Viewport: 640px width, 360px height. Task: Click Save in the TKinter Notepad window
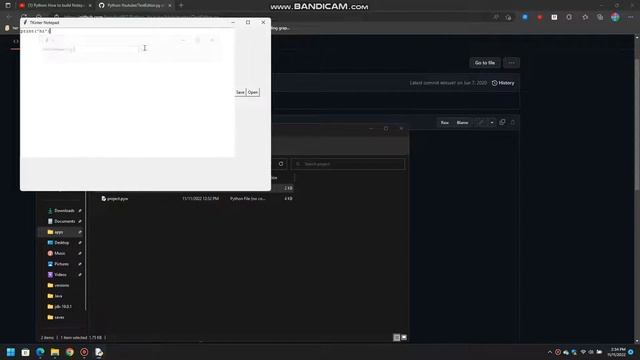pyautogui.click(x=240, y=92)
